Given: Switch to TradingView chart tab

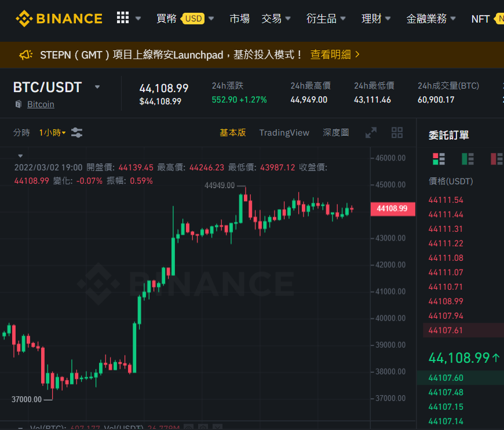Looking at the screenshot, I should [284, 133].
